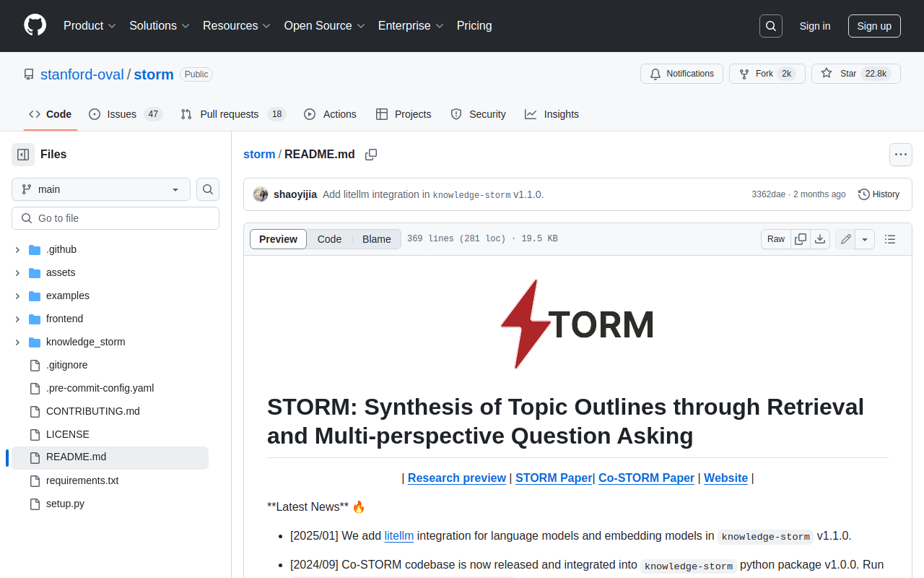The height and width of the screenshot is (578, 924).
Task: Download the raw file
Action: [x=820, y=239]
